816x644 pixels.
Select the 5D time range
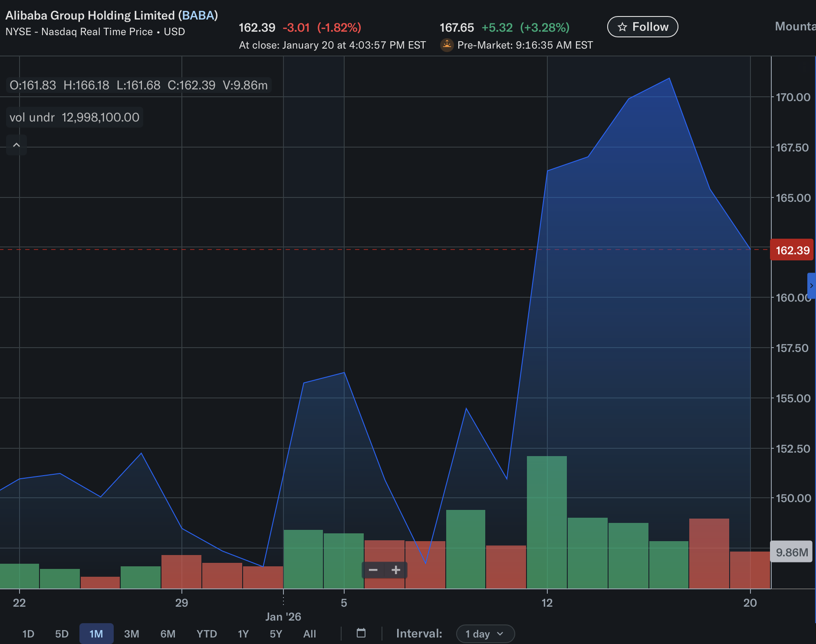[62, 634]
